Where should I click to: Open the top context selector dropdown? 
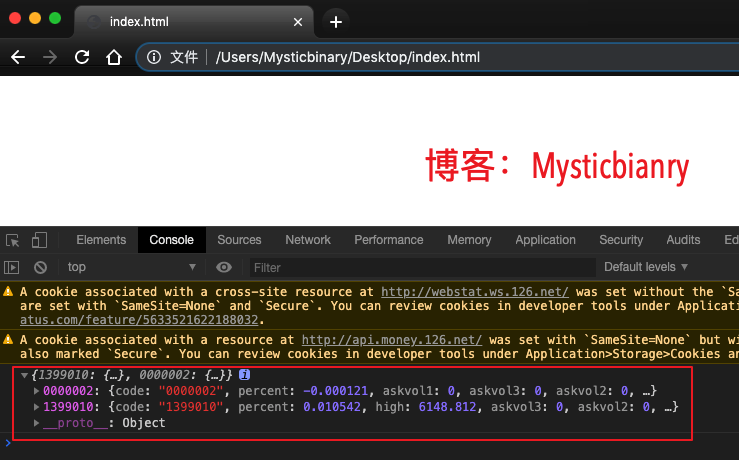(131, 267)
